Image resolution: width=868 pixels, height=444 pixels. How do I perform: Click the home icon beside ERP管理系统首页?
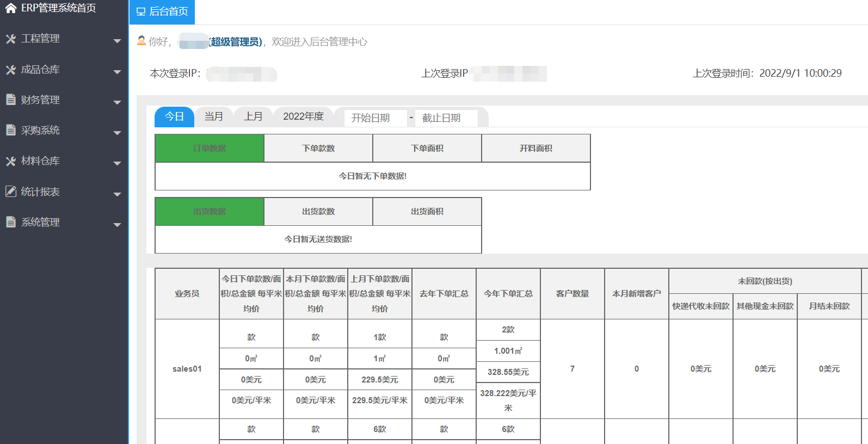pyautogui.click(x=10, y=8)
